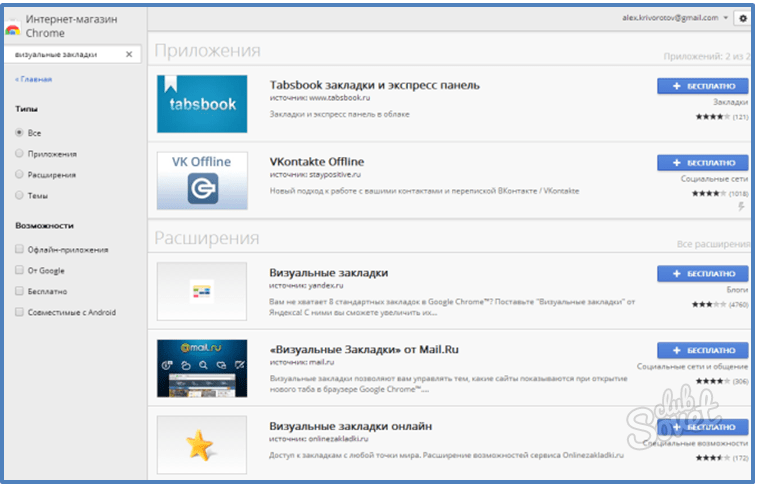Install Mail.Ru Визуальные Закладки with БЕСПЛАТНО

pos(702,350)
